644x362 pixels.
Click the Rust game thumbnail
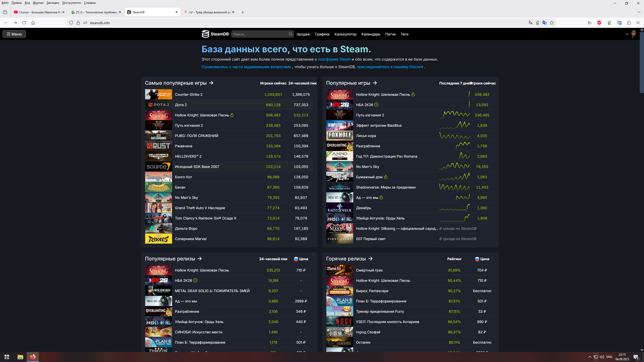click(158, 146)
